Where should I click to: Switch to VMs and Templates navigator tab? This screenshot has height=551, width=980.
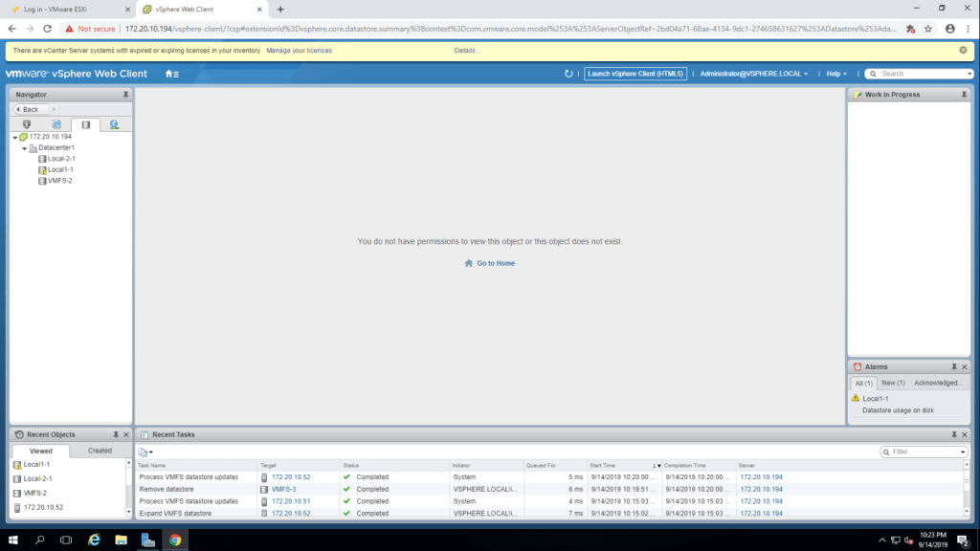coord(56,124)
